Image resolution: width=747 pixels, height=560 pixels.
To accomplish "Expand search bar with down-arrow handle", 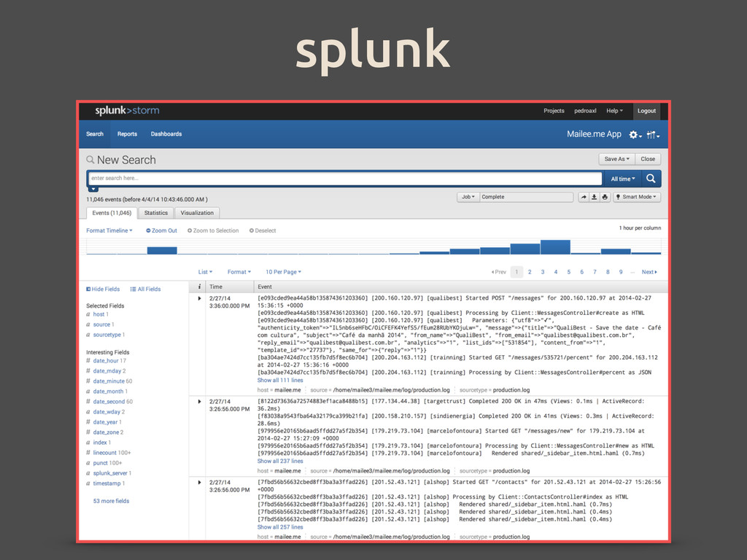I will pos(93,189).
